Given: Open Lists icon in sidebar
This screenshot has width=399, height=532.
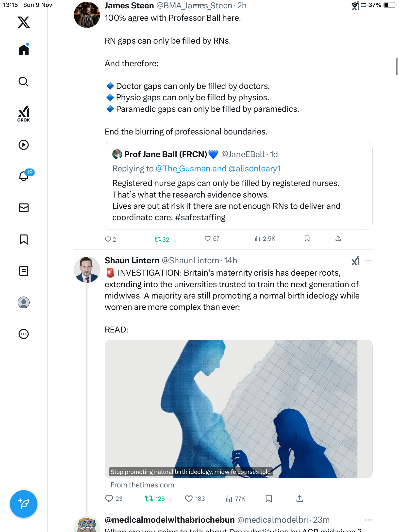Looking at the screenshot, I should coord(24,271).
